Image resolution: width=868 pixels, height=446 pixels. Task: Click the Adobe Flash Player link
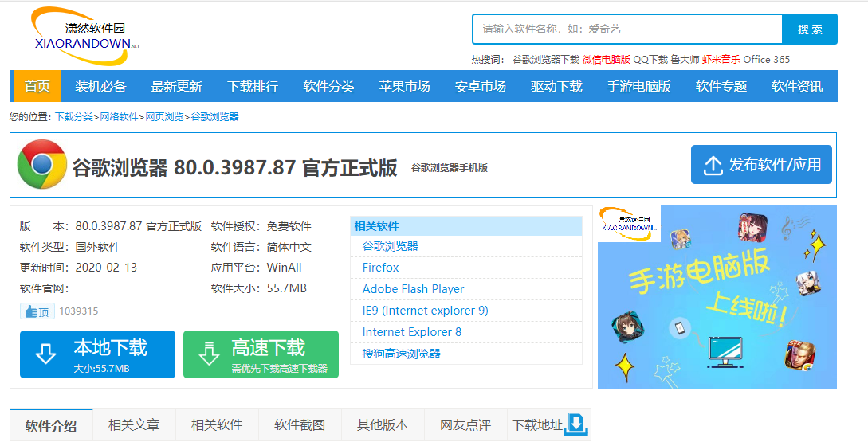coord(413,289)
